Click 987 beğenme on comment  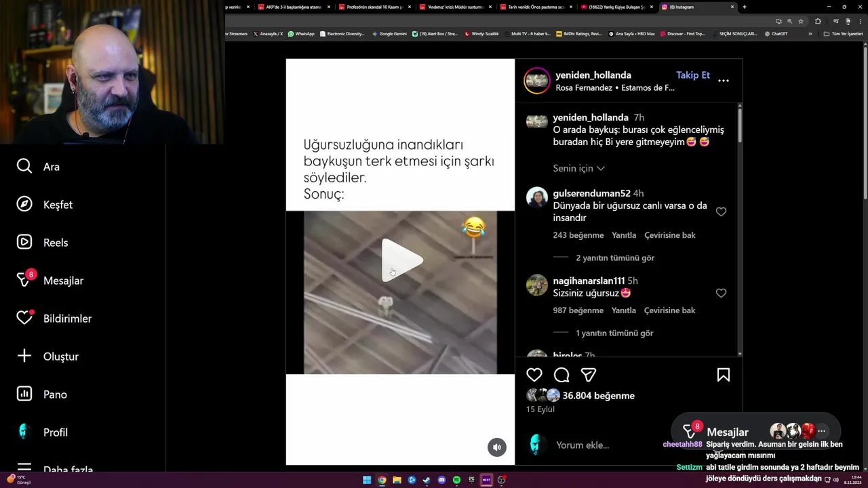[578, 310]
